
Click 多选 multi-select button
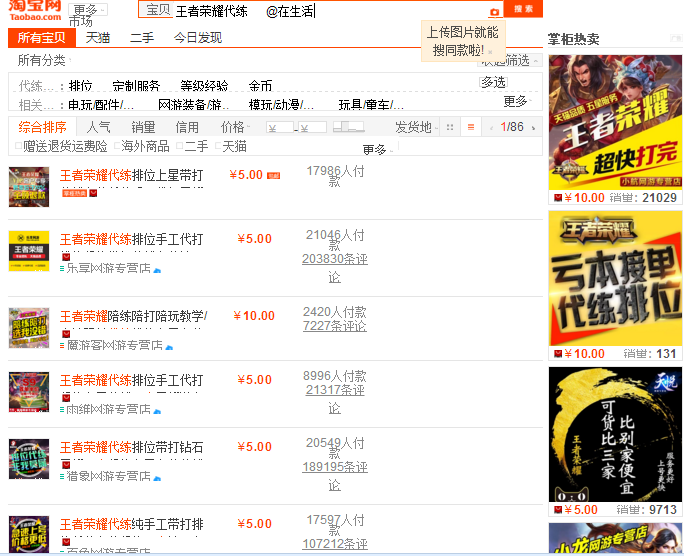(493, 82)
